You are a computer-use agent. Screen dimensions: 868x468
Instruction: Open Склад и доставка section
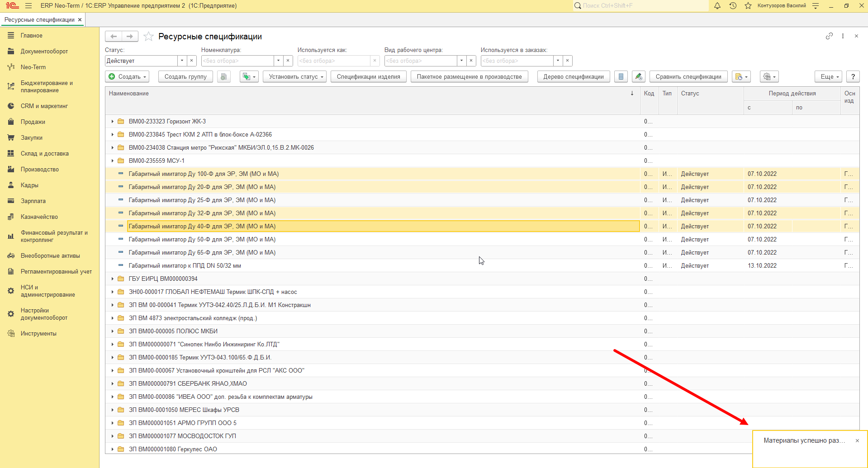click(44, 153)
